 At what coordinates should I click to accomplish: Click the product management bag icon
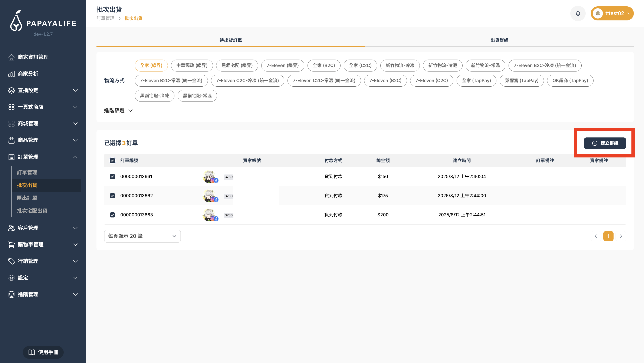tap(11, 140)
